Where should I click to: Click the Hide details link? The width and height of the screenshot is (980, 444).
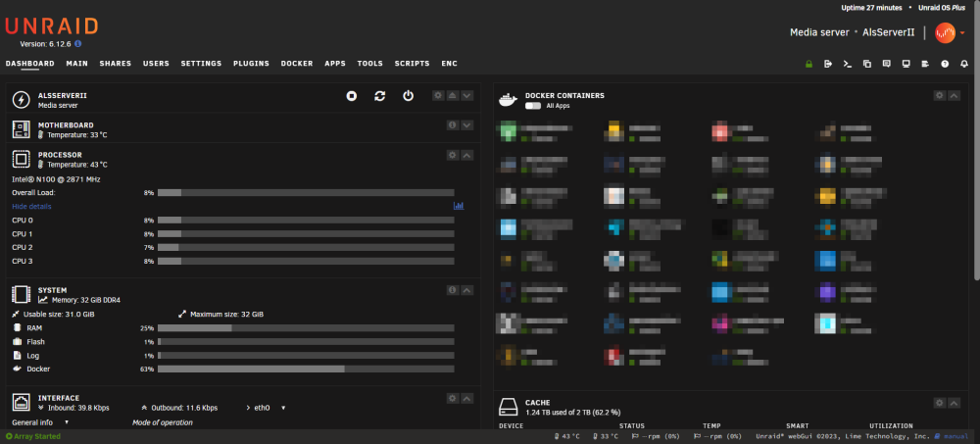pyautogui.click(x=32, y=207)
